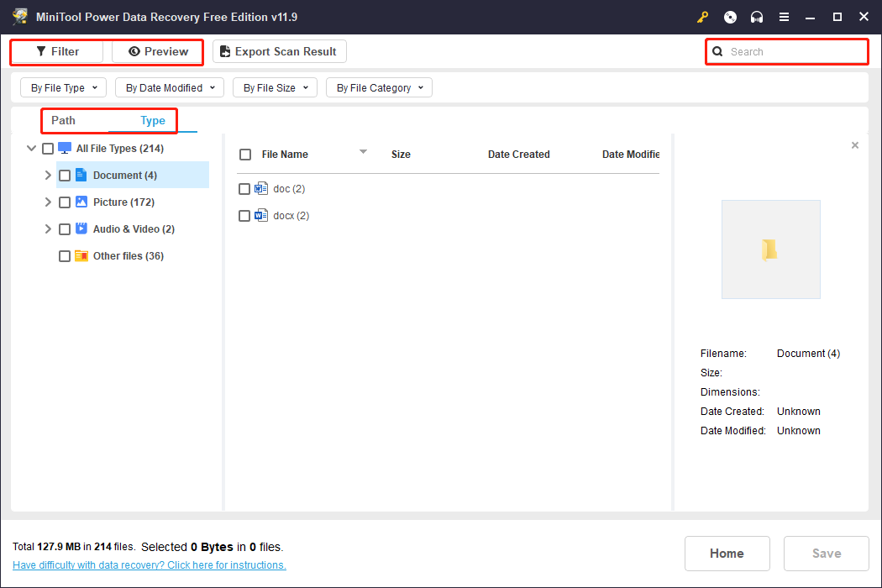
Task: Expand the Picture (172) tree node
Action: (x=48, y=202)
